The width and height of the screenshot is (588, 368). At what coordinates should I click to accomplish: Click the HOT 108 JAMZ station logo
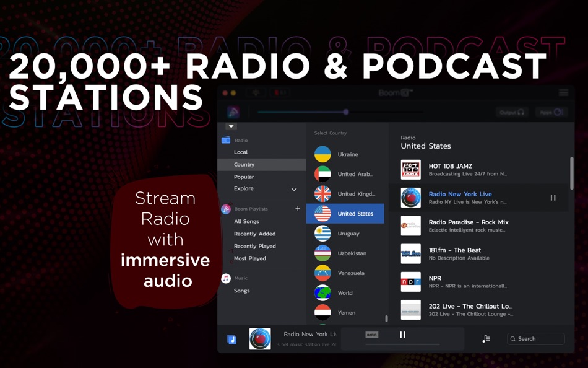[410, 170]
